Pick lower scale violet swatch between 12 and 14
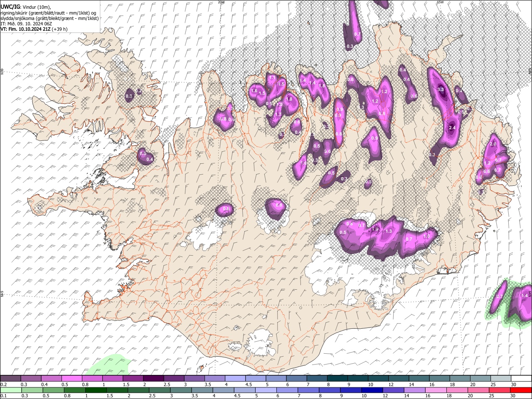 tap(393, 390)
